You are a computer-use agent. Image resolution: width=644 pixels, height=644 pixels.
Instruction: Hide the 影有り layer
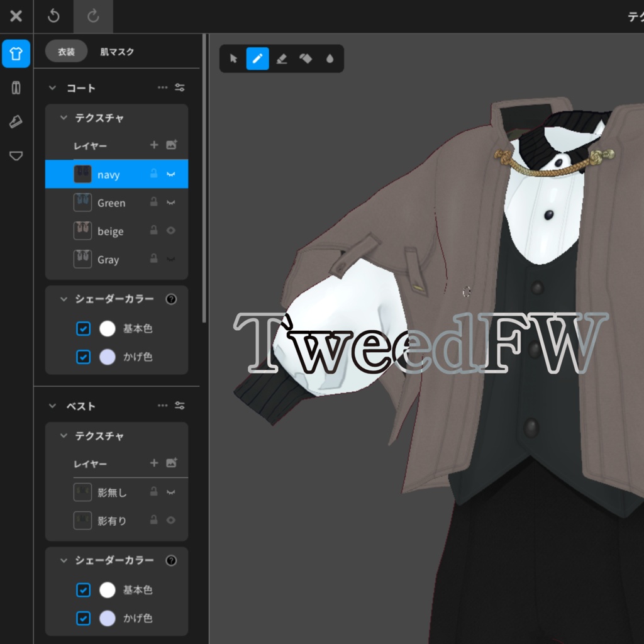click(171, 520)
